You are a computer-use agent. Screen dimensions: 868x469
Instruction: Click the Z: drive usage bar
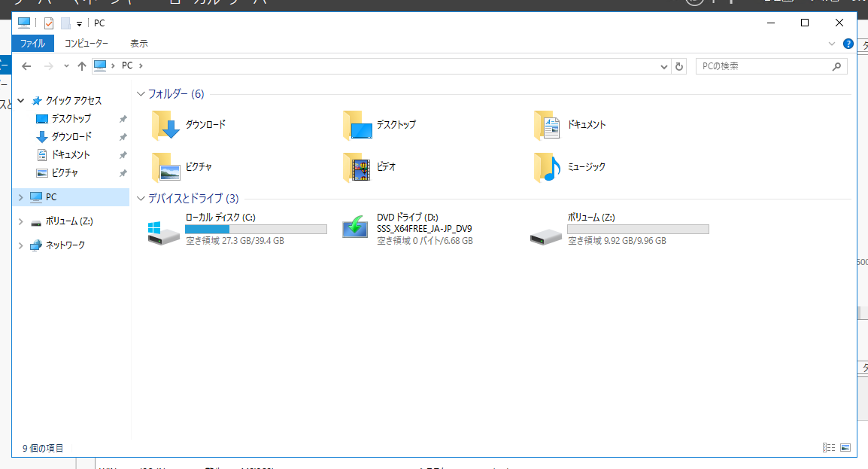pos(639,230)
